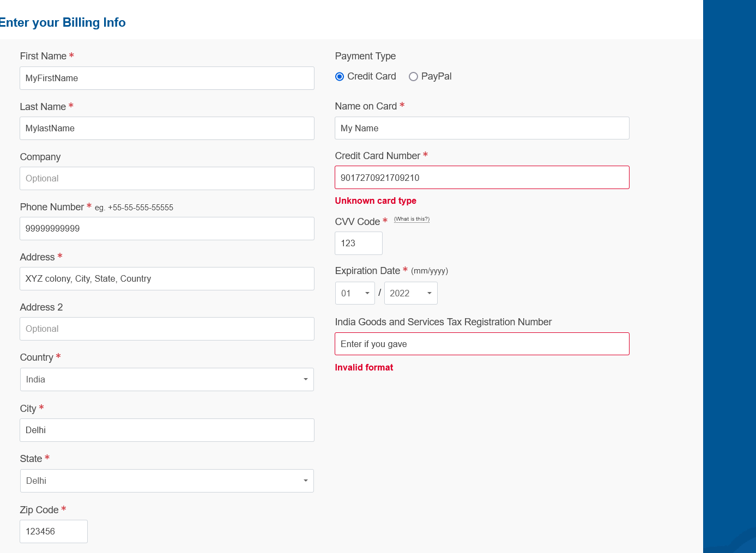Select the Credit Card radio button
Viewport: 756px width, 553px height.
[x=340, y=77]
